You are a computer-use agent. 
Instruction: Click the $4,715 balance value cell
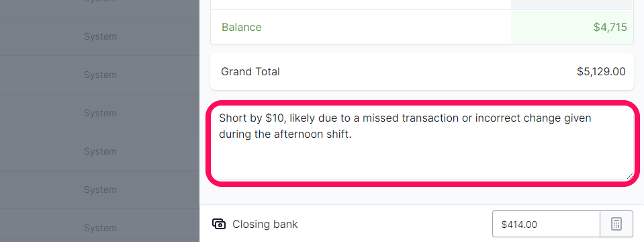click(571, 27)
